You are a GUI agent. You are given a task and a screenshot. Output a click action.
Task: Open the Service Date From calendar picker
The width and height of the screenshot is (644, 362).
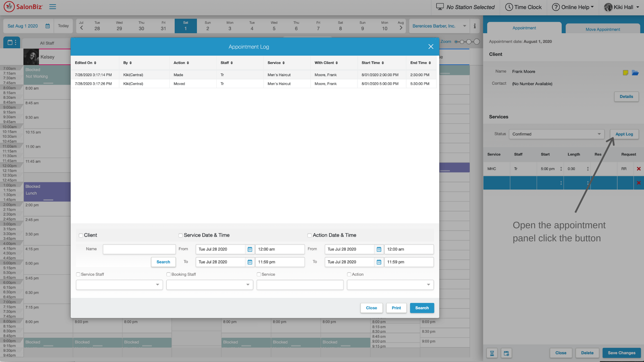[x=250, y=249]
